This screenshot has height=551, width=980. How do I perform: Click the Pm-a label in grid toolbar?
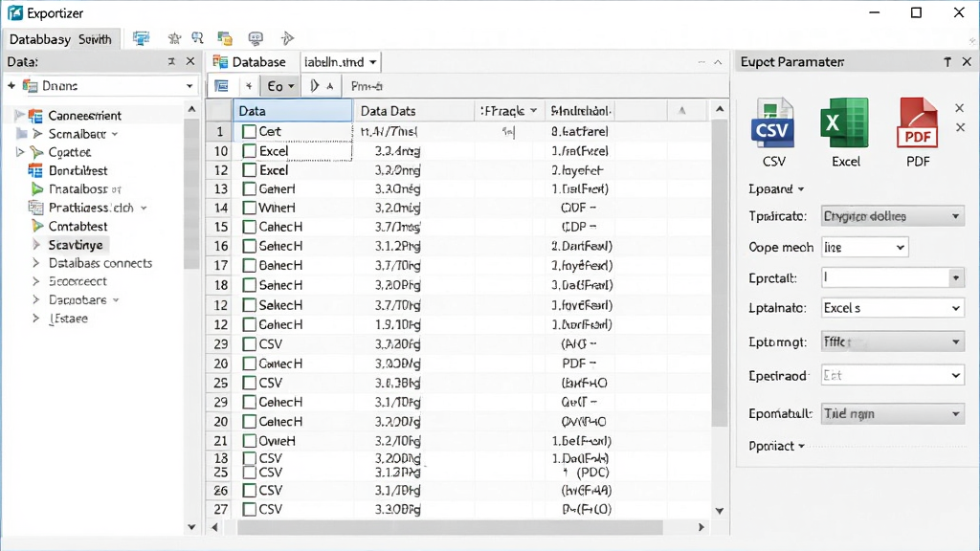(x=367, y=86)
